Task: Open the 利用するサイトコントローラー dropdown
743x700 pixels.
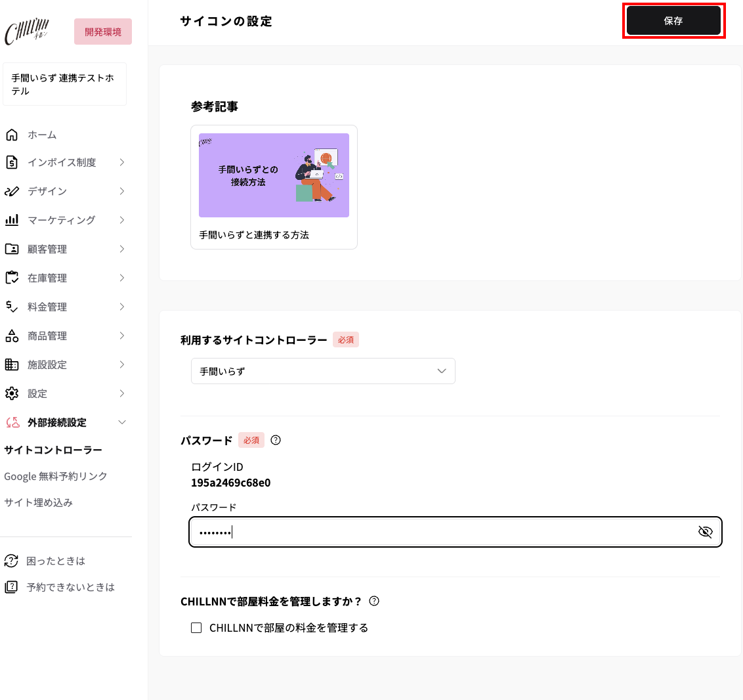Action: (x=323, y=371)
